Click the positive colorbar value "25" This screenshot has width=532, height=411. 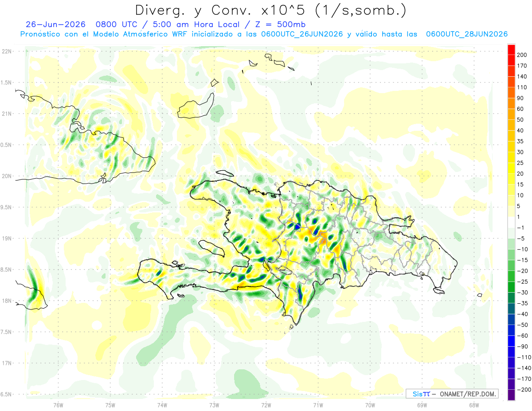[521, 163]
